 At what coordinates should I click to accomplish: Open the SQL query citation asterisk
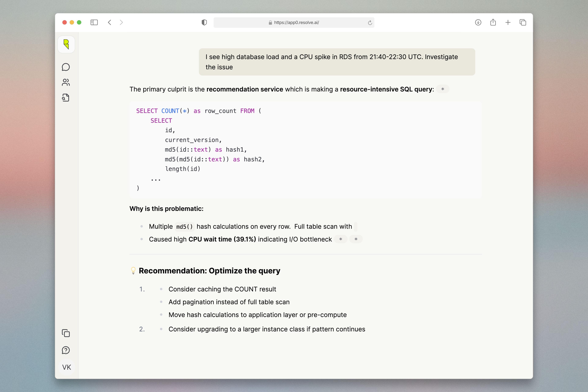point(443,89)
